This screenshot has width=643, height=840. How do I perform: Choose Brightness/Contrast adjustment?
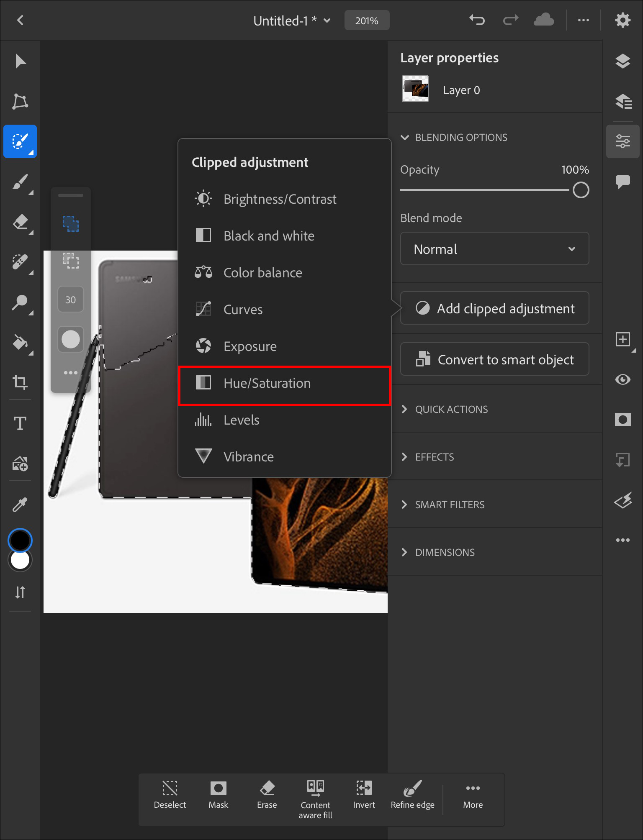pyautogui.click(x=285, y=199)
